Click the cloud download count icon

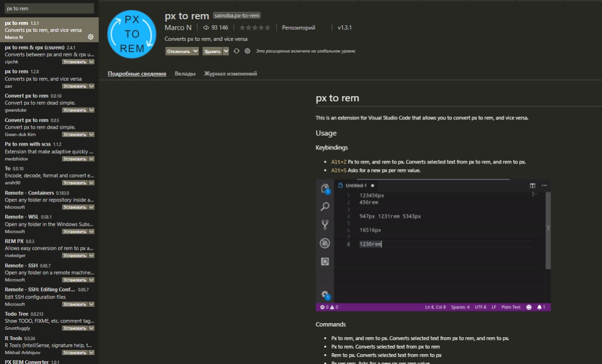tap(206, 28)
